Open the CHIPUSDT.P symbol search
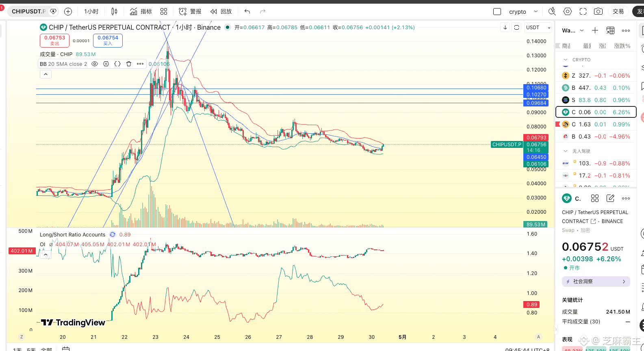 pos(28,11)
